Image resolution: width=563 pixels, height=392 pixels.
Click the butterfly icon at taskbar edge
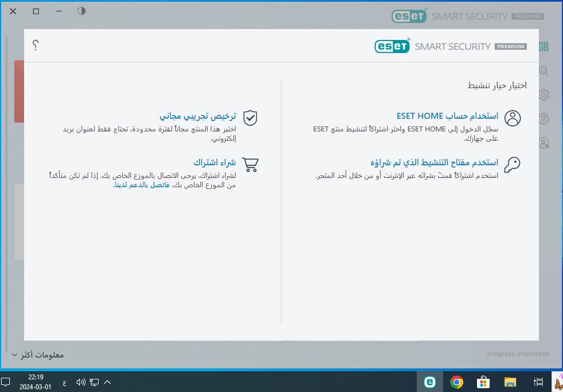[558, 382]
